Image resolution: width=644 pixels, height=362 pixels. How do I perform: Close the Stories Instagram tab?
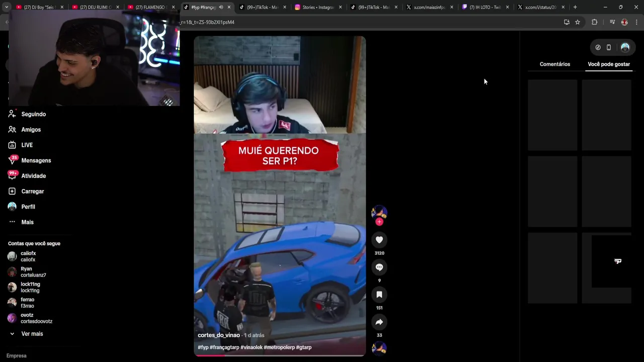(341, 7)
